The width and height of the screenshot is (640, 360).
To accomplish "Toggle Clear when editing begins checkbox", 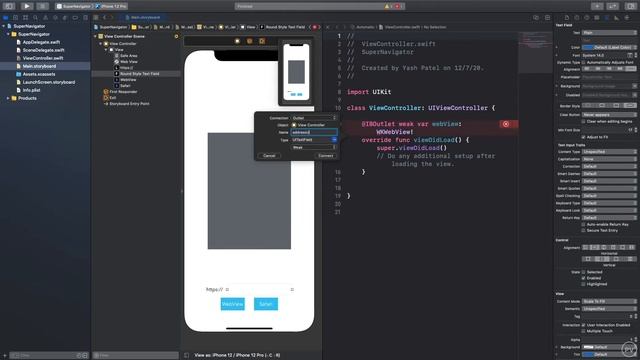I will (x=583, y=122).
